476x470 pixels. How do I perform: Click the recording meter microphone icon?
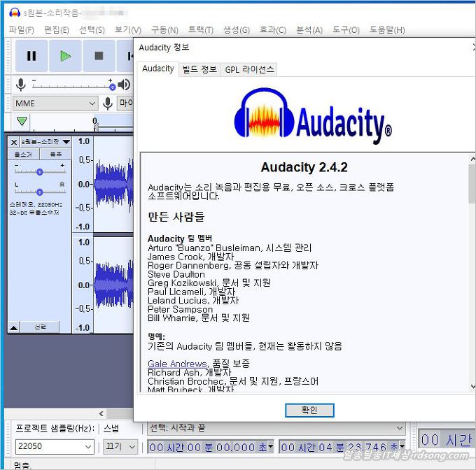click(20, 85)
